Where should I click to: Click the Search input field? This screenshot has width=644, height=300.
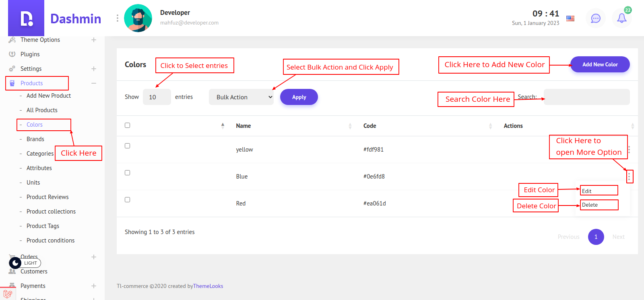tap(586, 97)
